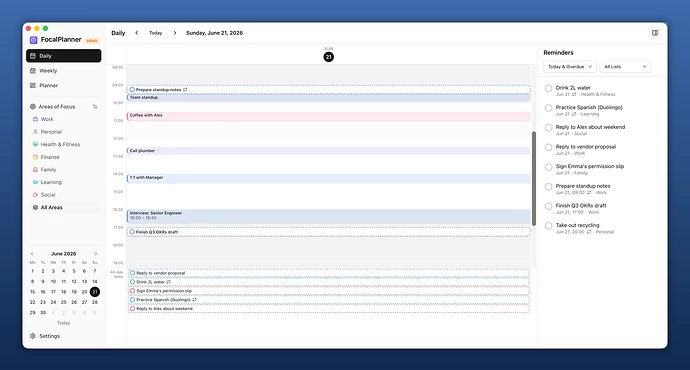
Task: Open Interview: Senior Engineer event
Action: coord(329,216)
